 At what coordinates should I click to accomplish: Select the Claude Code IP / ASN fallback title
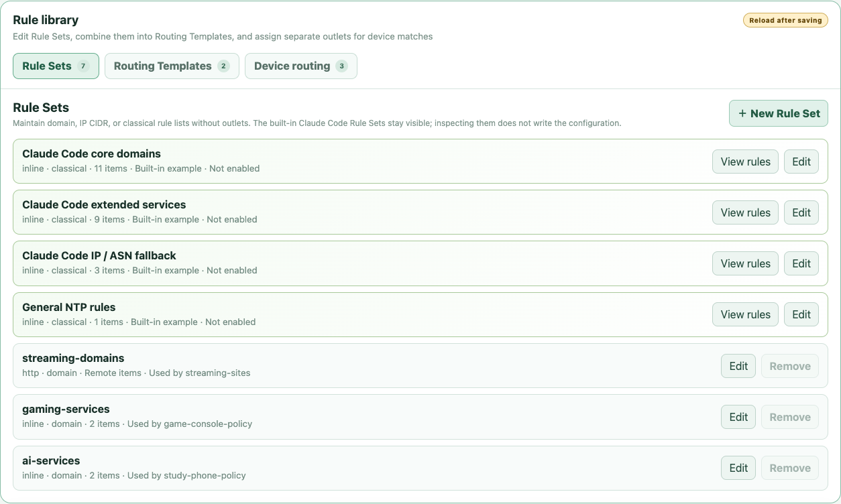click(x=99, y=255)
